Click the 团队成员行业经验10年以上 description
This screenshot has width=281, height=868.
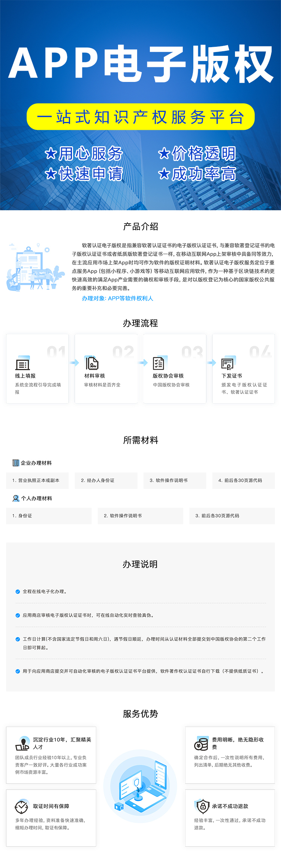(x=51, y=765)
